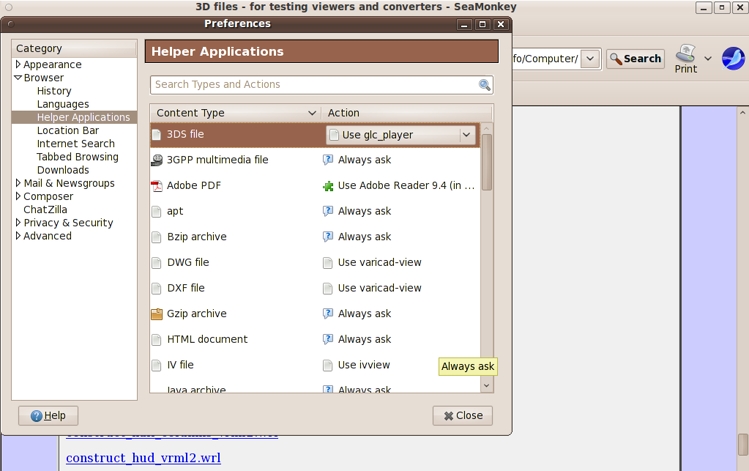Click the Always ask icon for apt
749x471 pixels.
(x=328, y=211)
